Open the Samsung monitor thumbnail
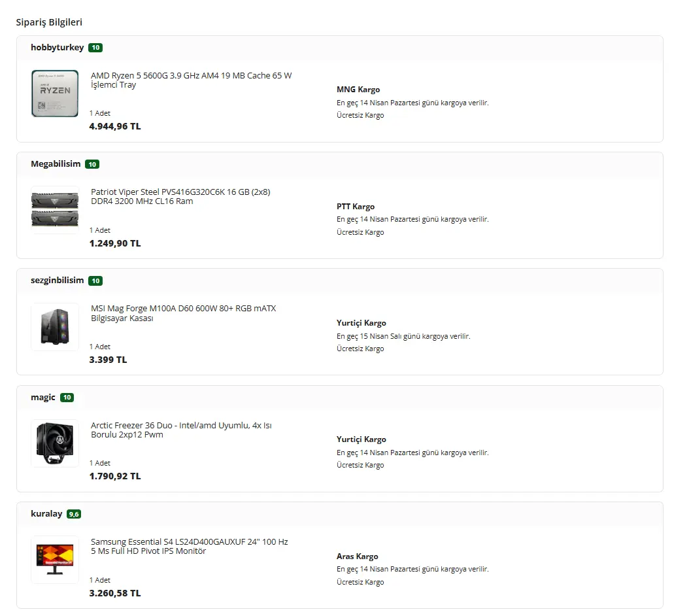Screen dimensions: 674x616 pyautogui.click(x=55, y=560)
